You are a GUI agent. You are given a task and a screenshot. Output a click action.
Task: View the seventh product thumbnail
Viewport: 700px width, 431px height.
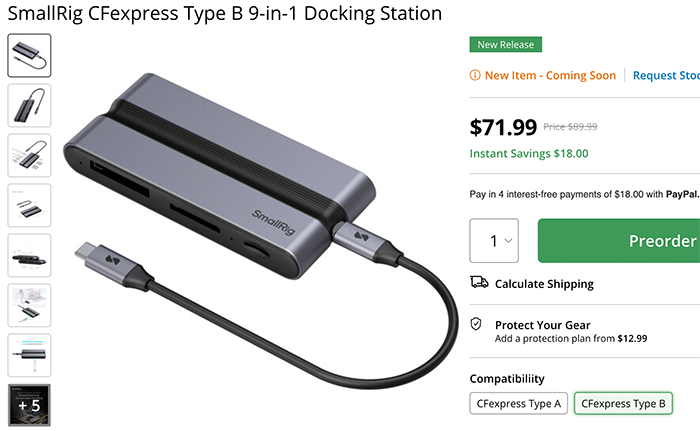pos(29,355)
